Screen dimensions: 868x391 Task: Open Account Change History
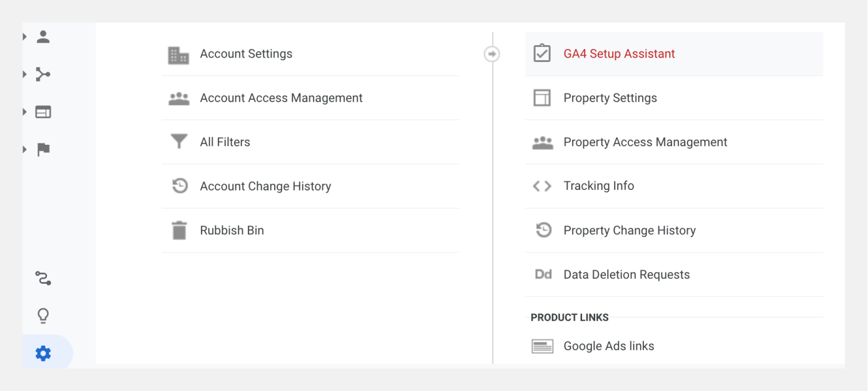point(265,186)
